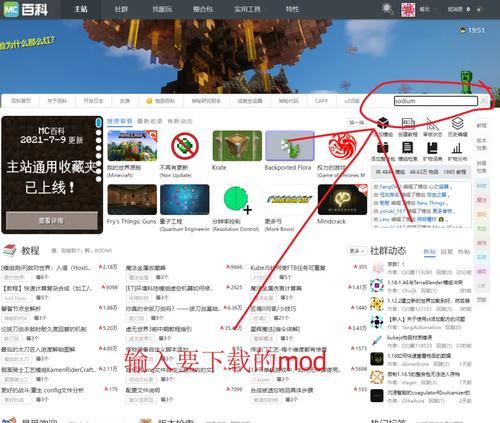Click the 换一换 refresh button
This screenshot has height=423, width=500.
[x=356, y=123]
